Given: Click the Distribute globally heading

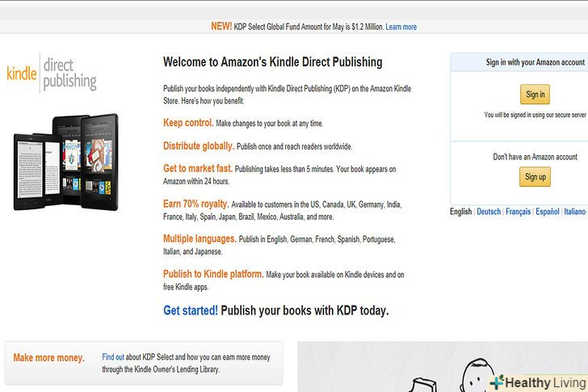Looking at the screenshot, I should [x=199, y=146].
